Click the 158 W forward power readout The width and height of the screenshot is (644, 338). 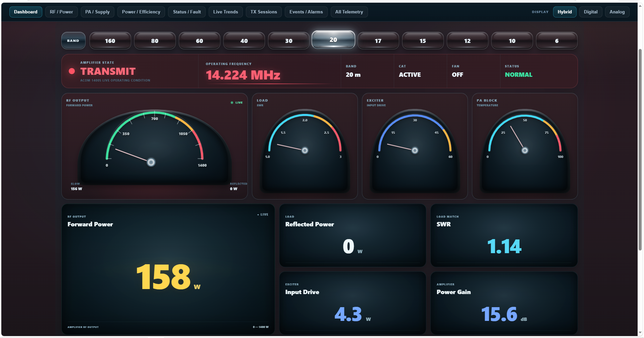[x=168, y=277]
